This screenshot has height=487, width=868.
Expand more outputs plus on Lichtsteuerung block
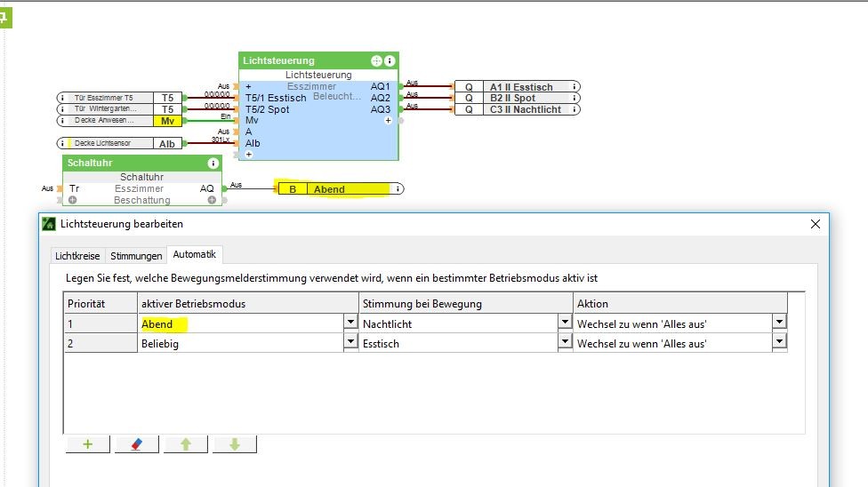pyautogui.click(x=388, y=121)
